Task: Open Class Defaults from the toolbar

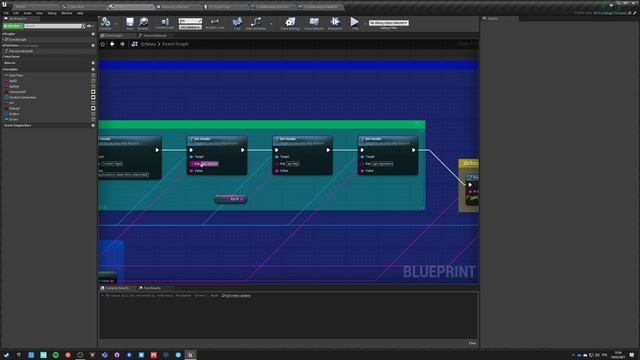Action: [314, 23]
